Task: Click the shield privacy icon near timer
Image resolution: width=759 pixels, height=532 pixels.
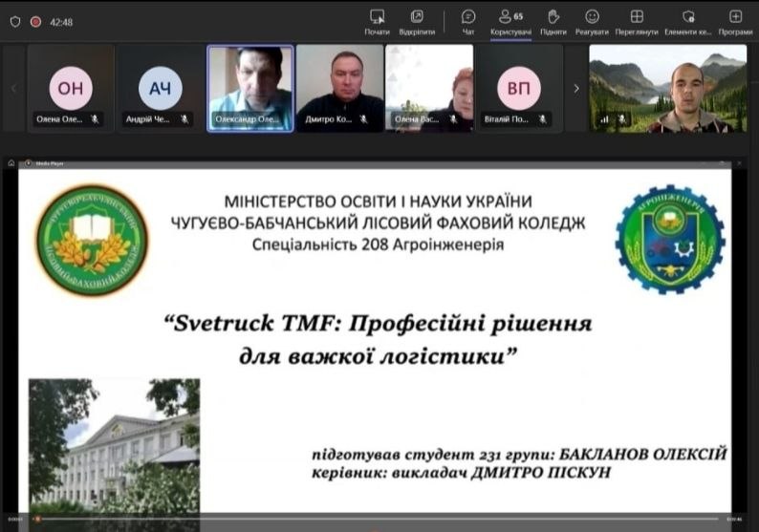Action: (15, 21)
